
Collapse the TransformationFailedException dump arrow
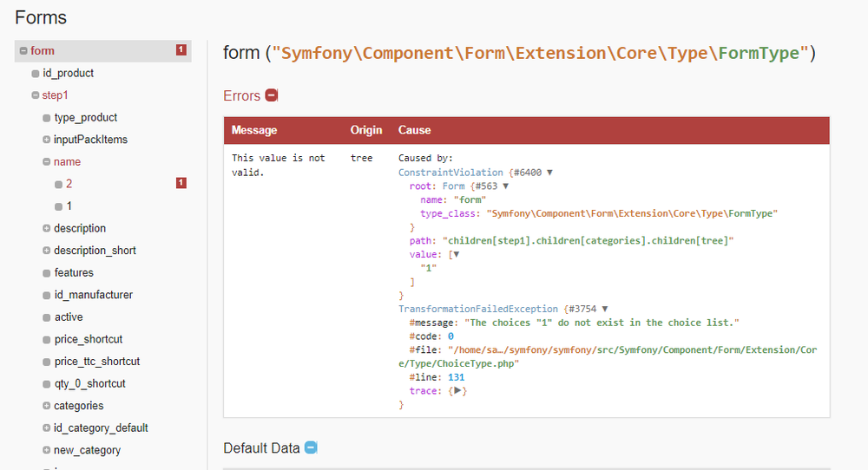[604, 309]
